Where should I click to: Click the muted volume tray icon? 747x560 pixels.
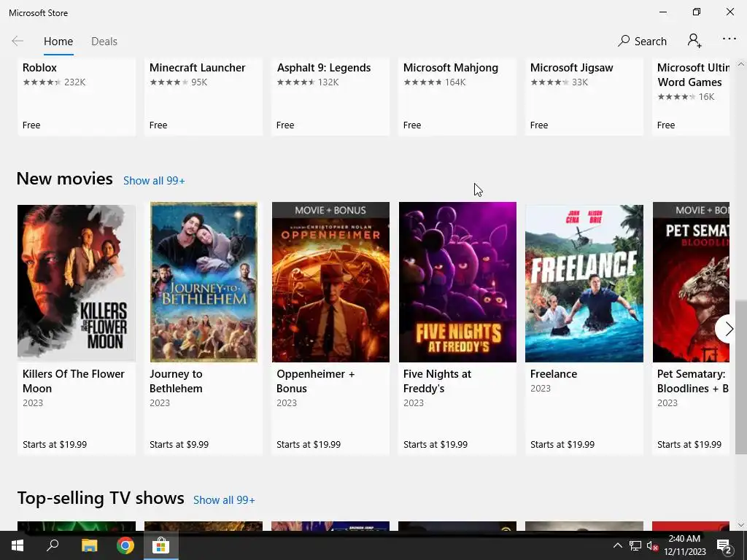pyautogui.click(x=652, y=545)
